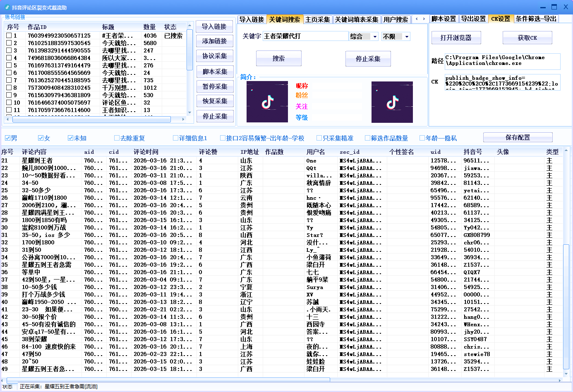Enable the 只采集精准 option
Screen dimensions: 573x392
pyautogui.click(x=319, y=137)
